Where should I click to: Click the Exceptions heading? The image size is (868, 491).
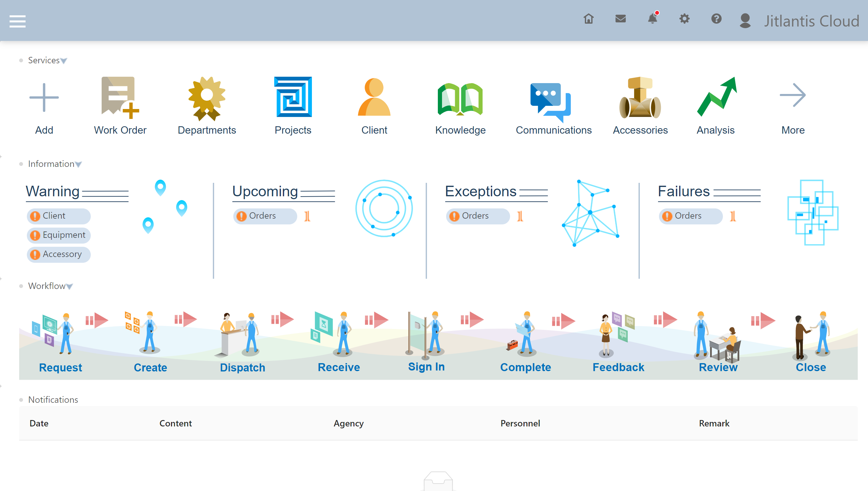[481, 191]
